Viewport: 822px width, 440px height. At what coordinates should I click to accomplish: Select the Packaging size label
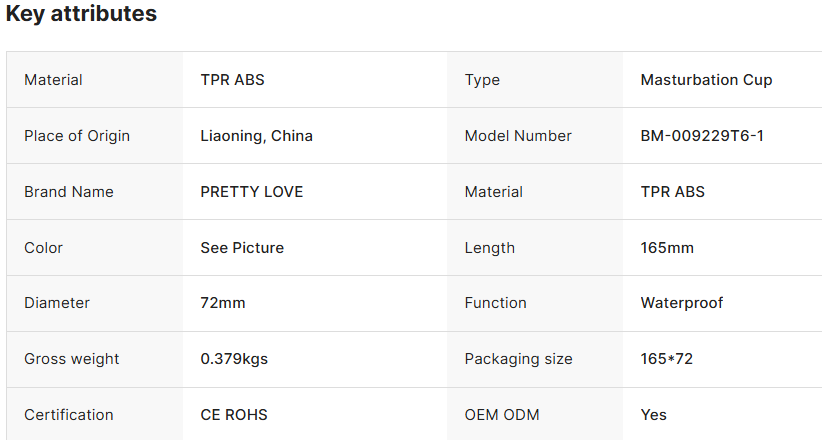519,359
